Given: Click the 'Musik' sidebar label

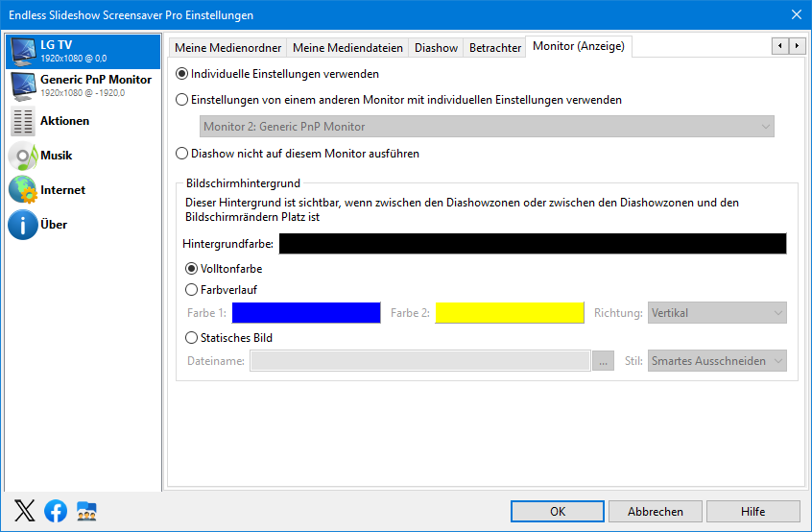Looking at the screenshot, I should click(56, 156).
